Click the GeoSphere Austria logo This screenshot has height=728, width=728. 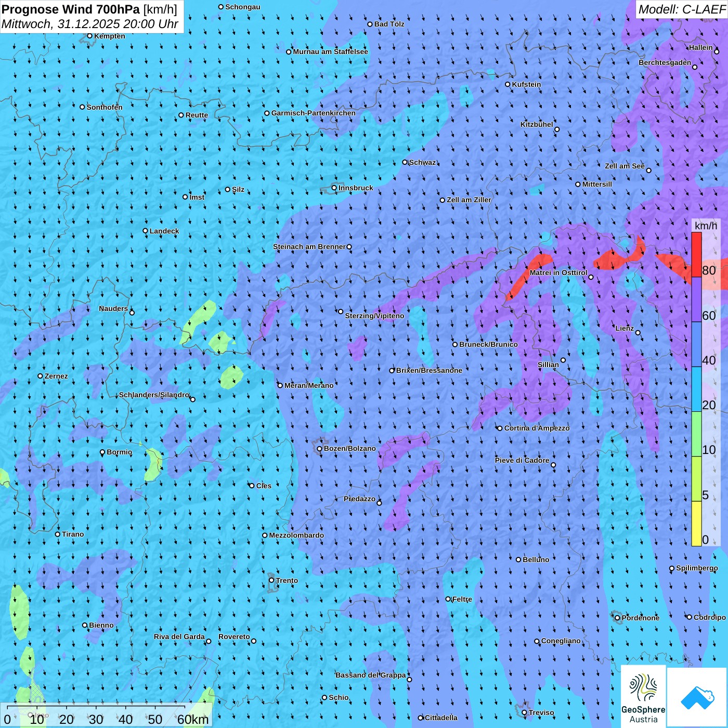coord(643,697)
